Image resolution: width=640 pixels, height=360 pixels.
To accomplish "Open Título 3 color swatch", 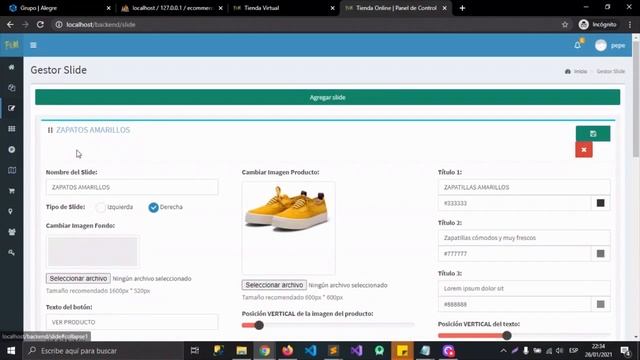I will (600, 304).
